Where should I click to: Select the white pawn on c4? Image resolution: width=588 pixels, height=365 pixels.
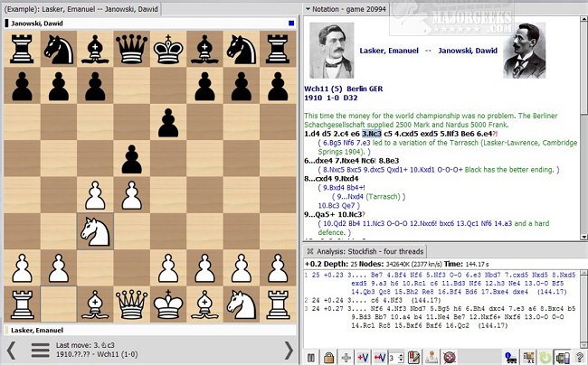tap(95, 195)
